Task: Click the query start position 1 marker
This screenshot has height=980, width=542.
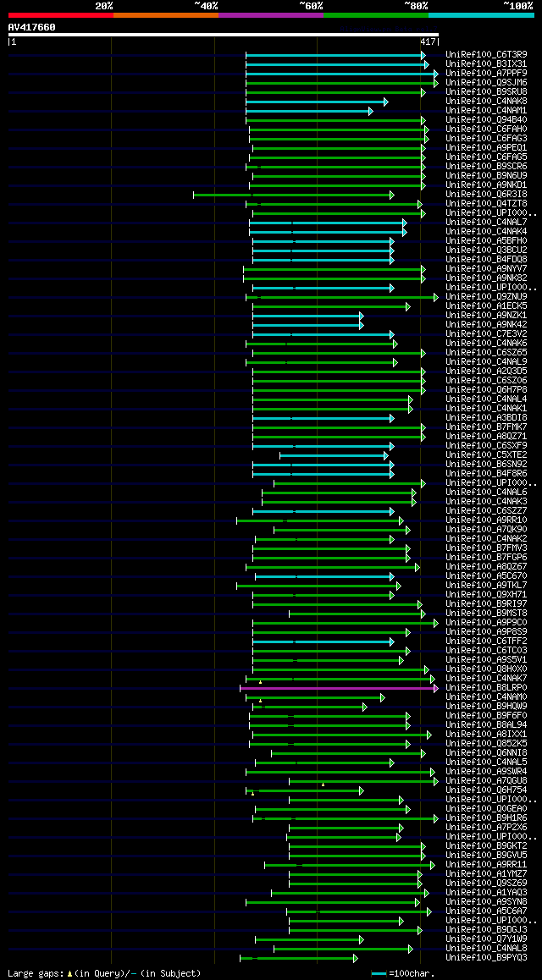Action: pos(12,41)
